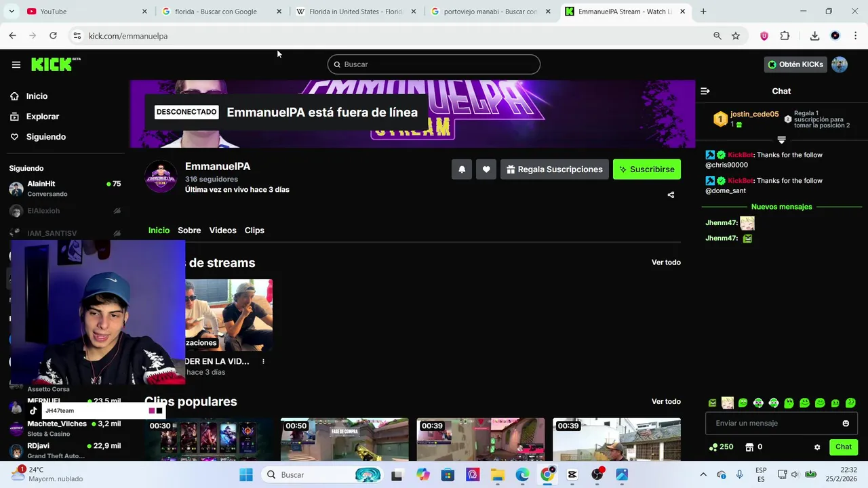Open the past stream thumbnail
Viewport: 868px width, 488px height.
[229, 315]
